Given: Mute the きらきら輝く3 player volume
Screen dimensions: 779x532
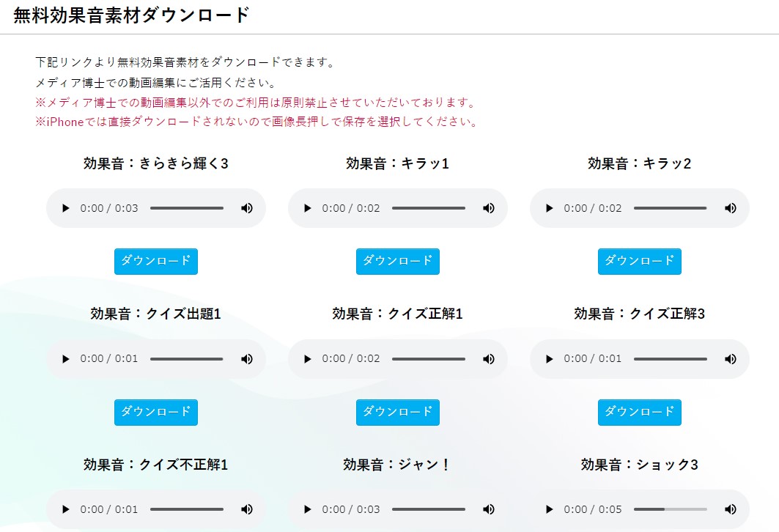Looking at the screenshot, I should tap(246, 208).
